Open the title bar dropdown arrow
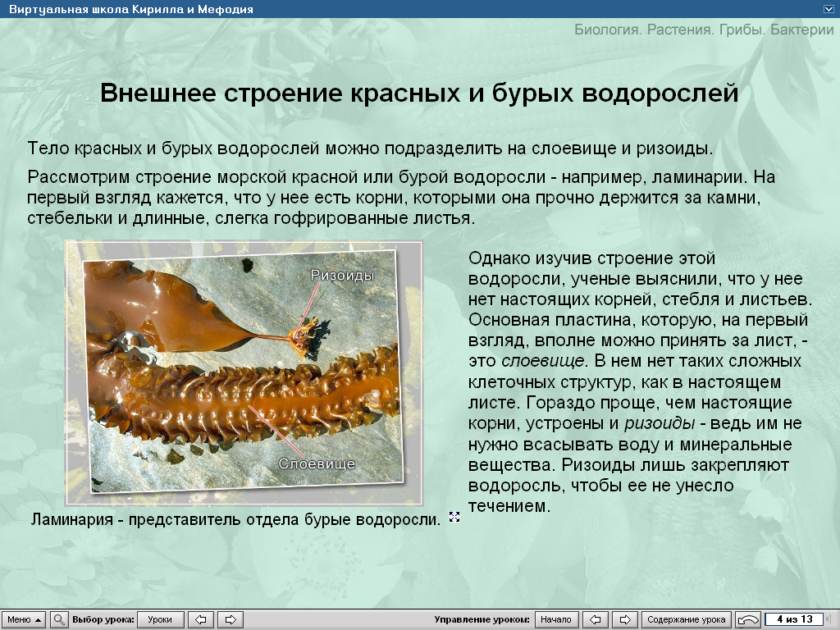The image size is (840, 630). point(829,9)
